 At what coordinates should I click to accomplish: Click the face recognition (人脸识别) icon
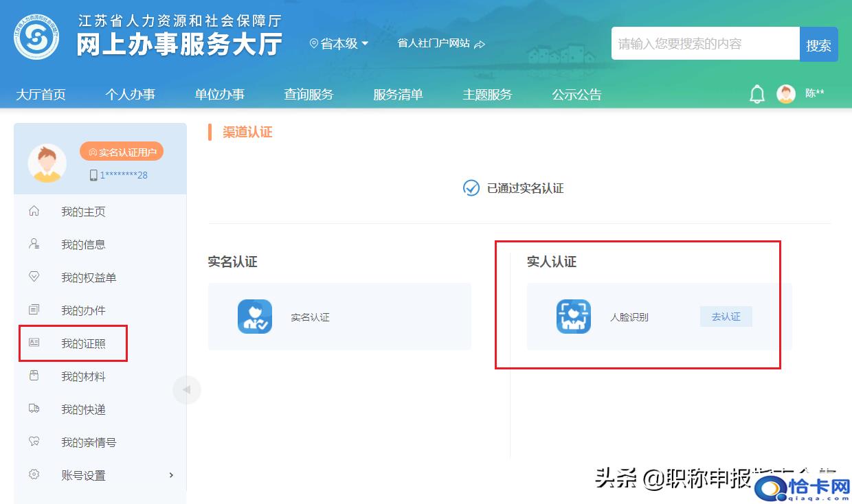click(x=573, y=317)
